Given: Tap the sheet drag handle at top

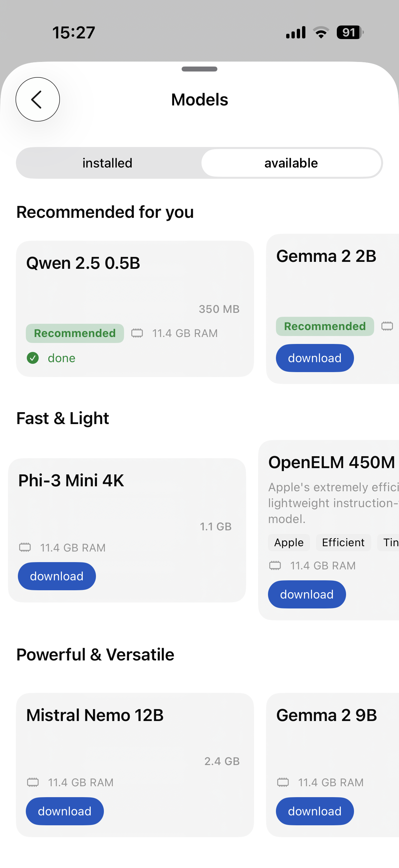Looking at the screenshot, I should pyautogui.click(x=199, y=69).
